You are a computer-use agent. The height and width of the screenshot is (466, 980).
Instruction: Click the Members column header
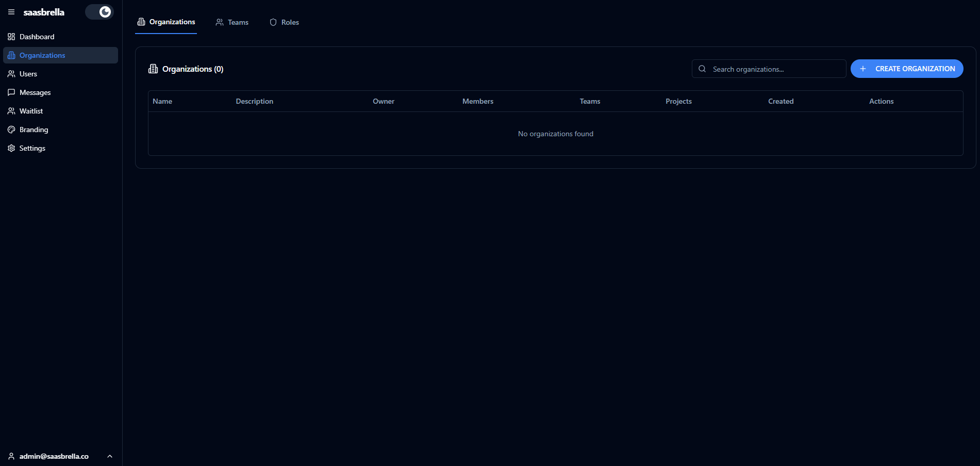477,101
